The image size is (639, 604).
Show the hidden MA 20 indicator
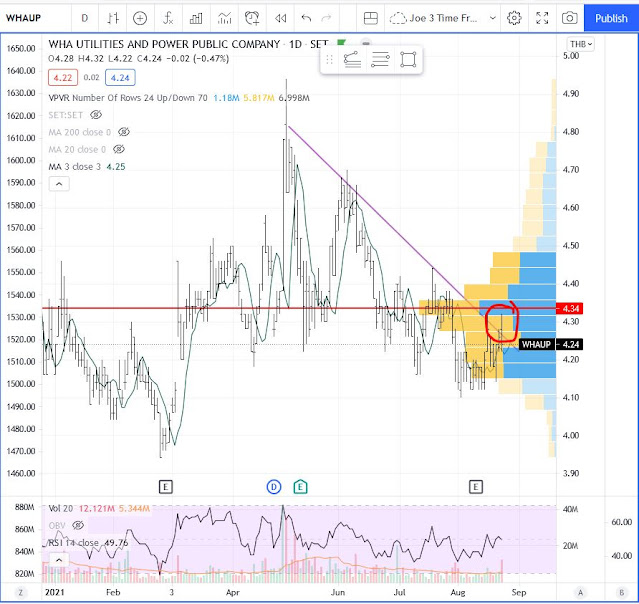point(119,150)
